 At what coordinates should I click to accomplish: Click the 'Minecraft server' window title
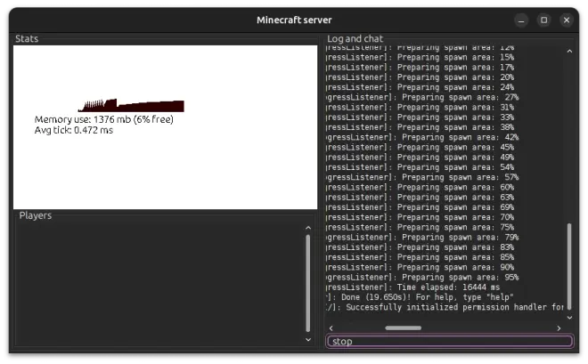click(294, 20)
